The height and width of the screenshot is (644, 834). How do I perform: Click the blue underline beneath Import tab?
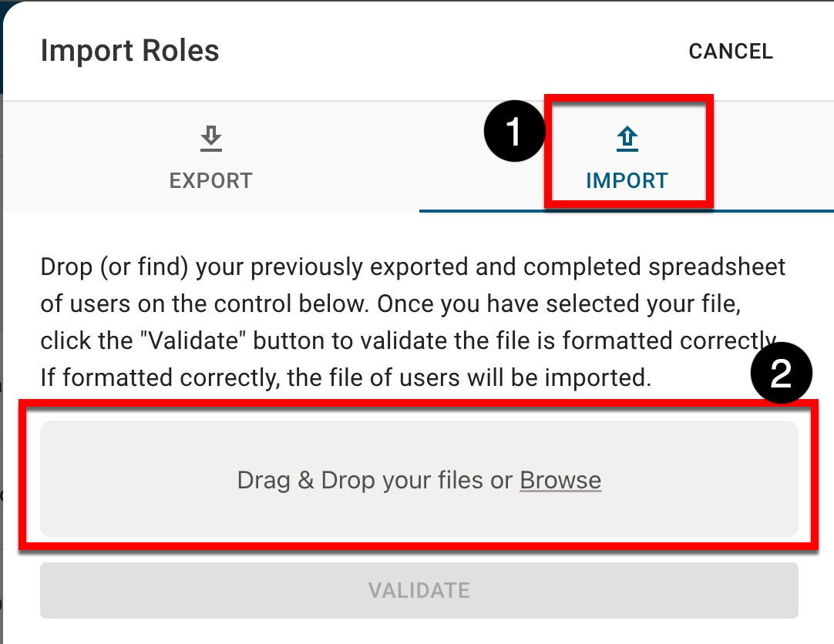pyautogui.click(x=626, y=210)
